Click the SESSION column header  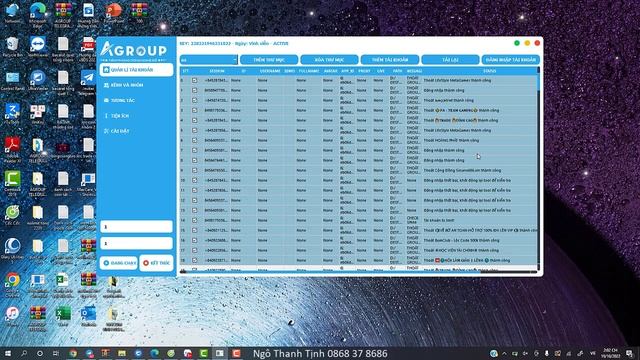(217, 71)
